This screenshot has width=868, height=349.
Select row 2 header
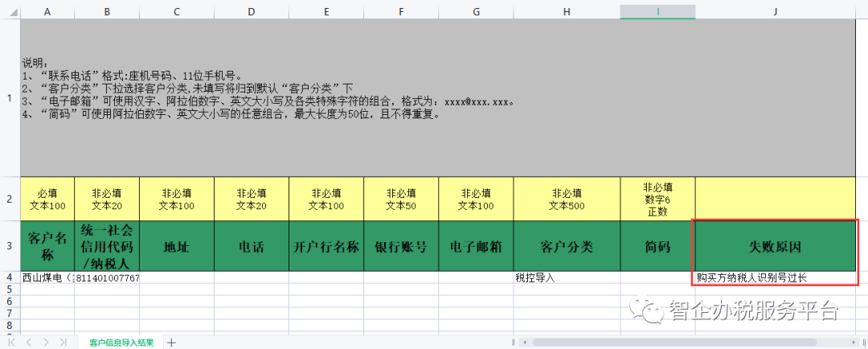pos(10,199)
